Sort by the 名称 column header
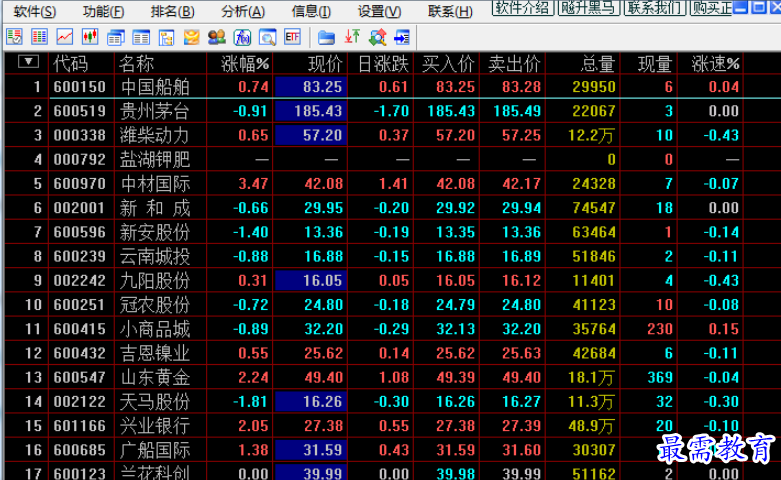Image resolution: width=781 pixels, height=480 pixels. pos(136,64)
